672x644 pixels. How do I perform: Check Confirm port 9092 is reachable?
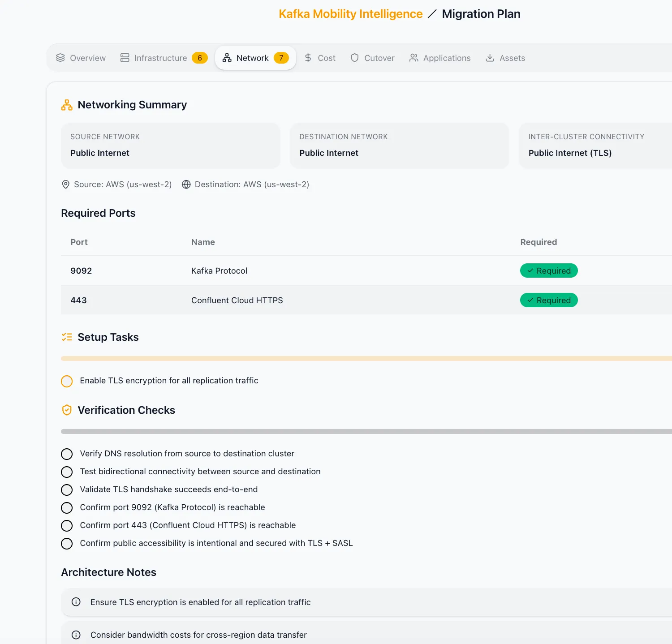[x=67, y=507]
